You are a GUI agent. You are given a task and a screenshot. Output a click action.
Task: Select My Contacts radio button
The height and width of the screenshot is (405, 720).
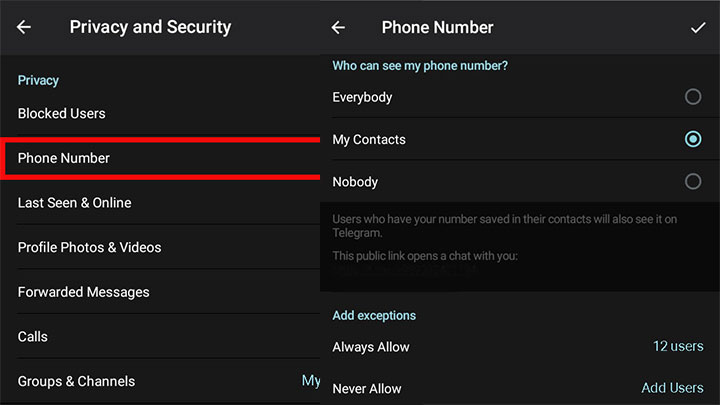click(693, 139)
